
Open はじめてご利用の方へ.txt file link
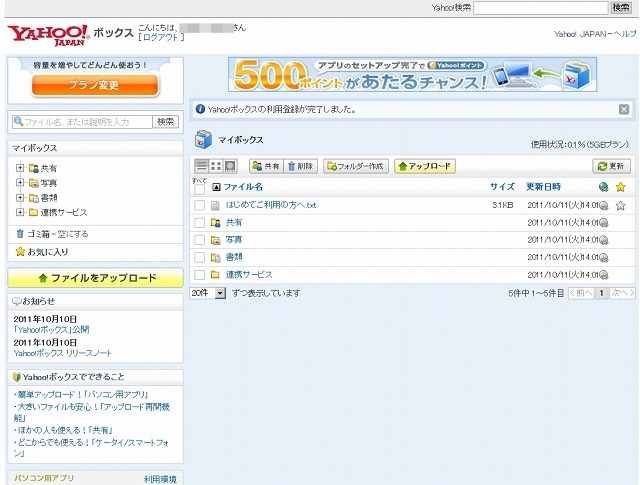[271, 205]
